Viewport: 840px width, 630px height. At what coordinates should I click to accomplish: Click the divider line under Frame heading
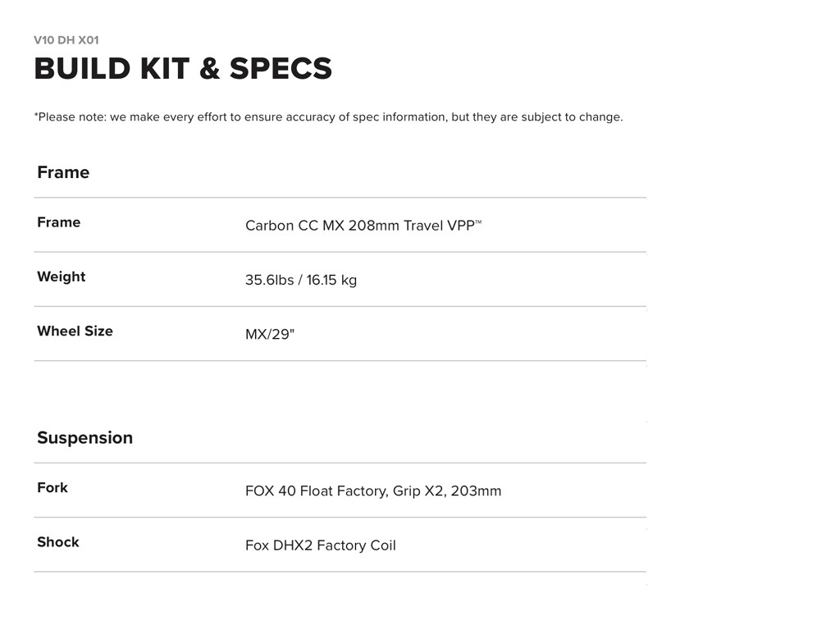click(340, 198)
